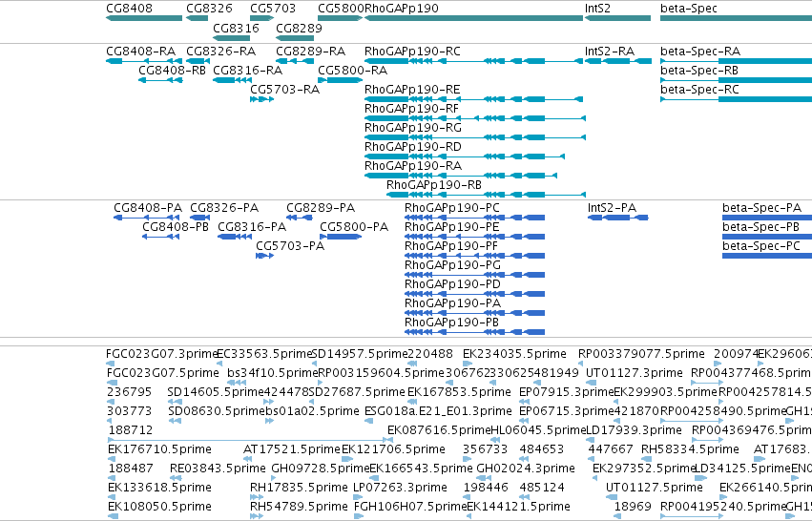
Task: Click transcript RhoGAPp190-RA
Action: [x=413, y=166]
